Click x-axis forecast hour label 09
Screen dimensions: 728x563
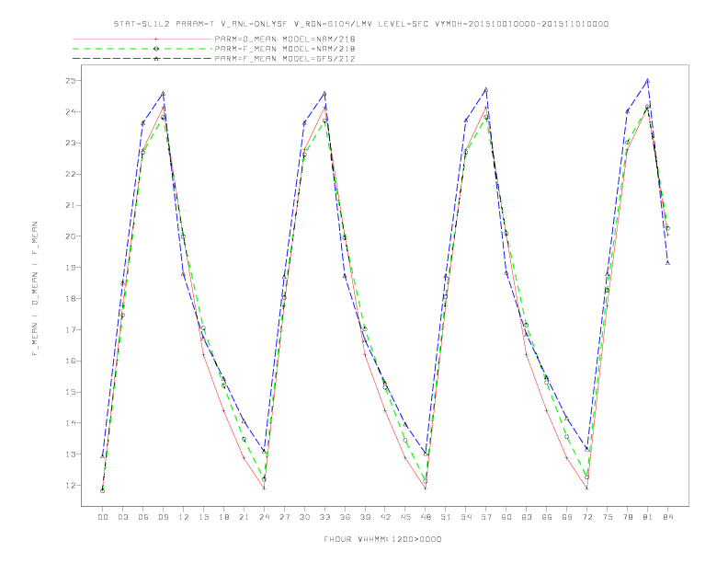[x=163, y=517]
